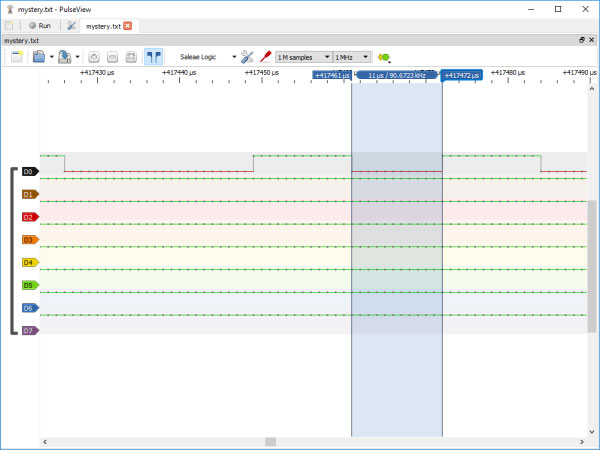Select the +417461 µs cursor label

[332, 75]
